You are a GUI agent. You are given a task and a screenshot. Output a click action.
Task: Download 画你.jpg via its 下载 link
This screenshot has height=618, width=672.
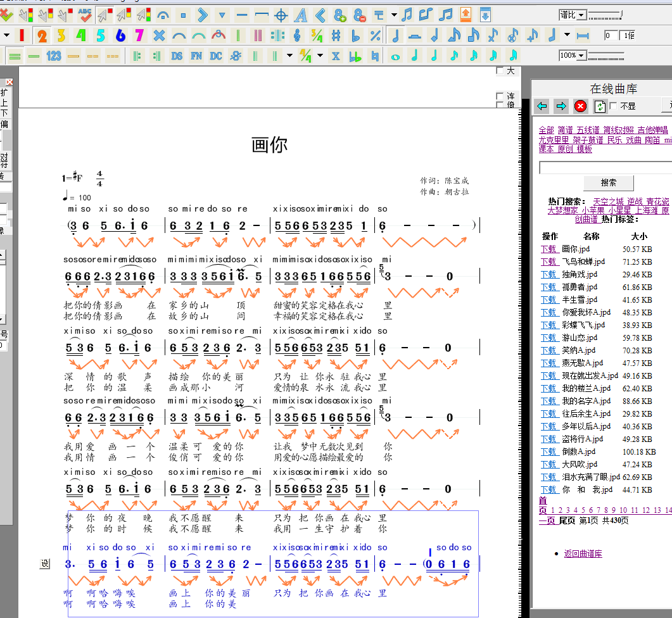tap(548, 249)
